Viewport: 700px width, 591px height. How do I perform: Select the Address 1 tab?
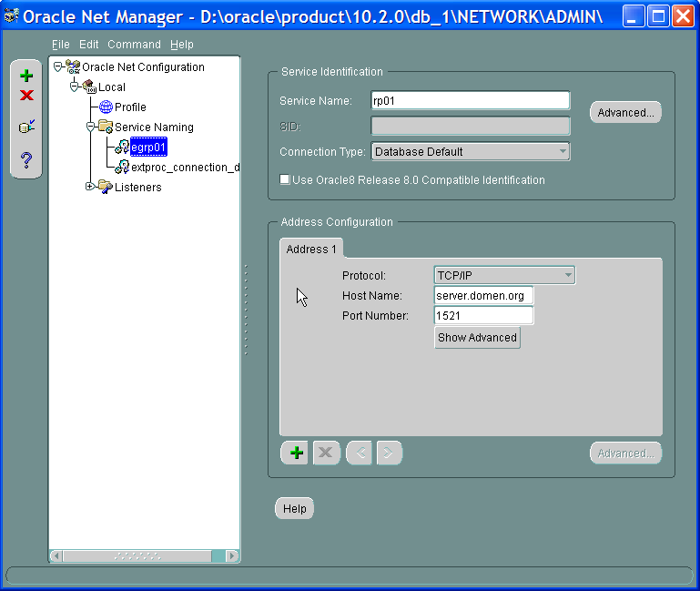[311, 249]
